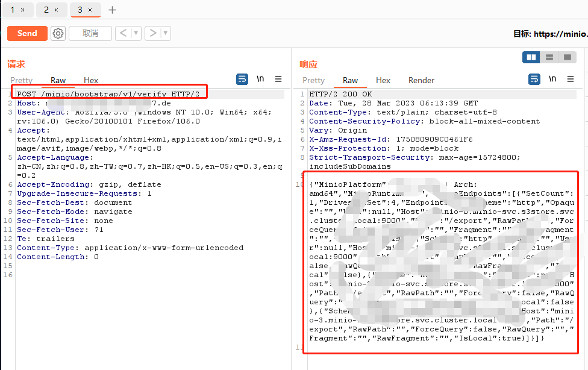Click Sec-Fetch-Site: none line
This screenshot has width=588, height=370.
(65, 221)
